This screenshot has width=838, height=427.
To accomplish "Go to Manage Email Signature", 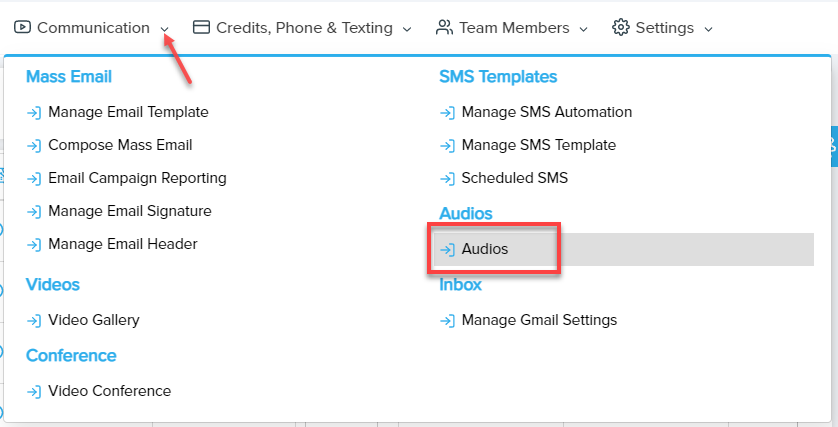I will tap(129, 211).
